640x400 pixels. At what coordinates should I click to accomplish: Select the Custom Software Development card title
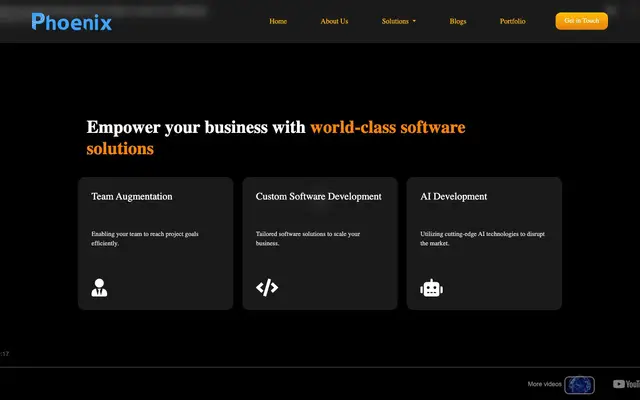(x=319, y=196)
